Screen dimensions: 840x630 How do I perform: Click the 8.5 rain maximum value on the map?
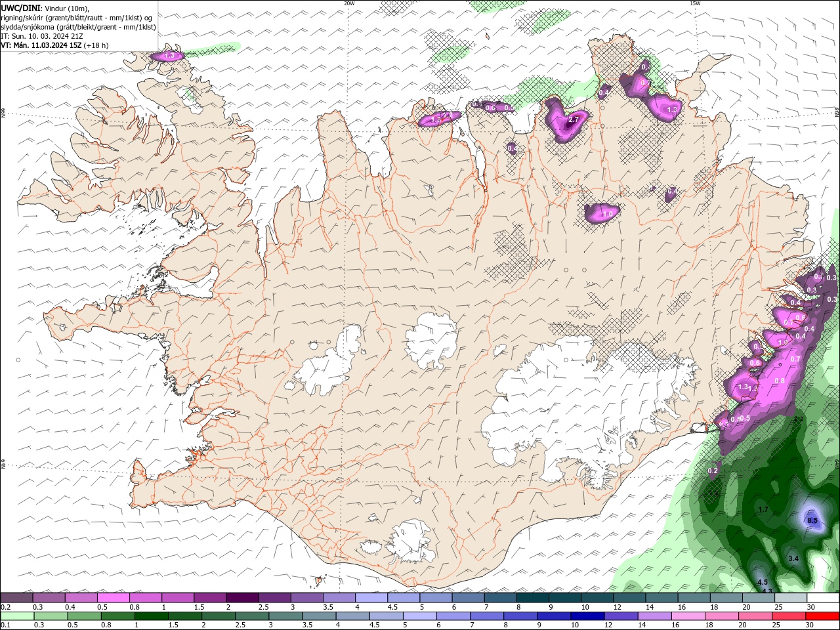(x=812, y=520)
